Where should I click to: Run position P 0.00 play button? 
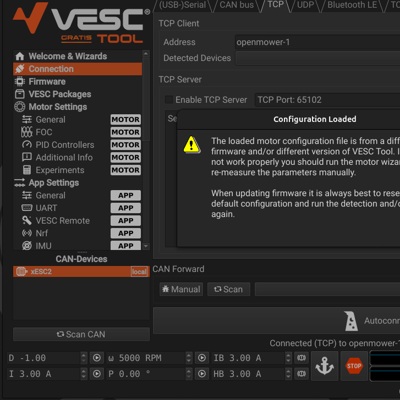coord(202,374)
